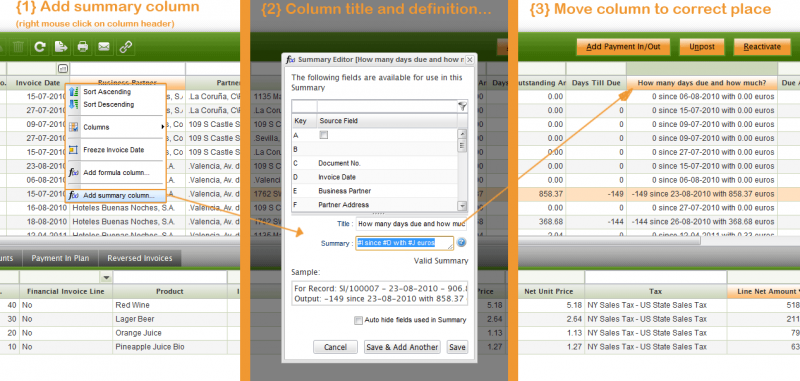The width and height of the screenshot is (800, 381).
Task: Click the horizontal scrollbar under the right invoice grid
Action: point(610,240)
